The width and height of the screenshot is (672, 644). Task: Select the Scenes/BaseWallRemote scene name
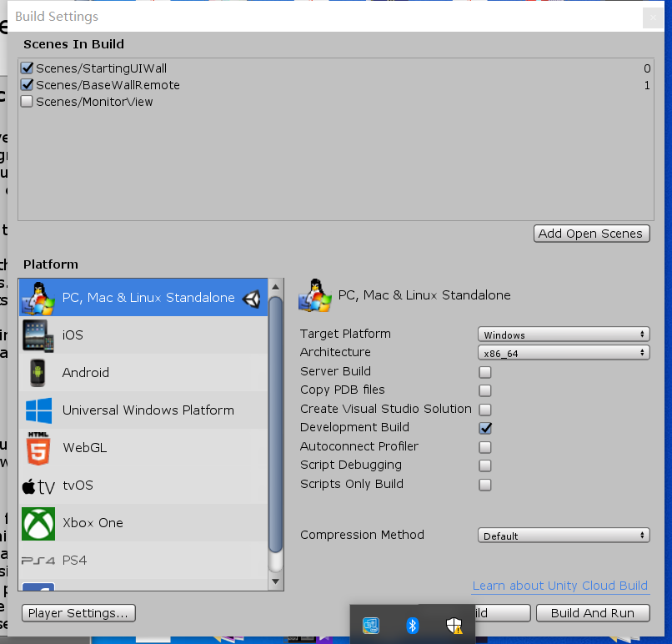point(108,85)
